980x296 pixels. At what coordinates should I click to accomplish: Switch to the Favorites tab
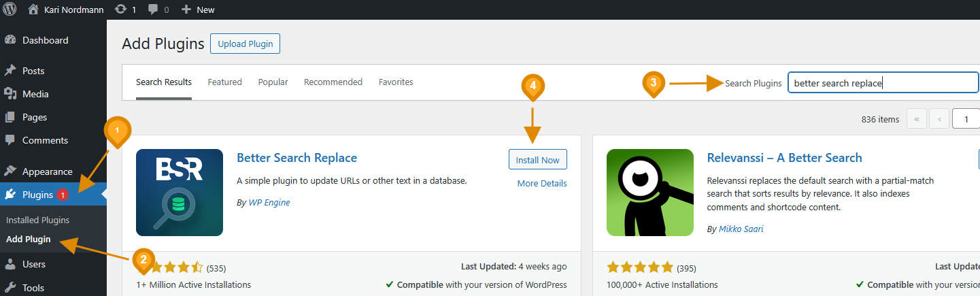[x=396, y=82]
